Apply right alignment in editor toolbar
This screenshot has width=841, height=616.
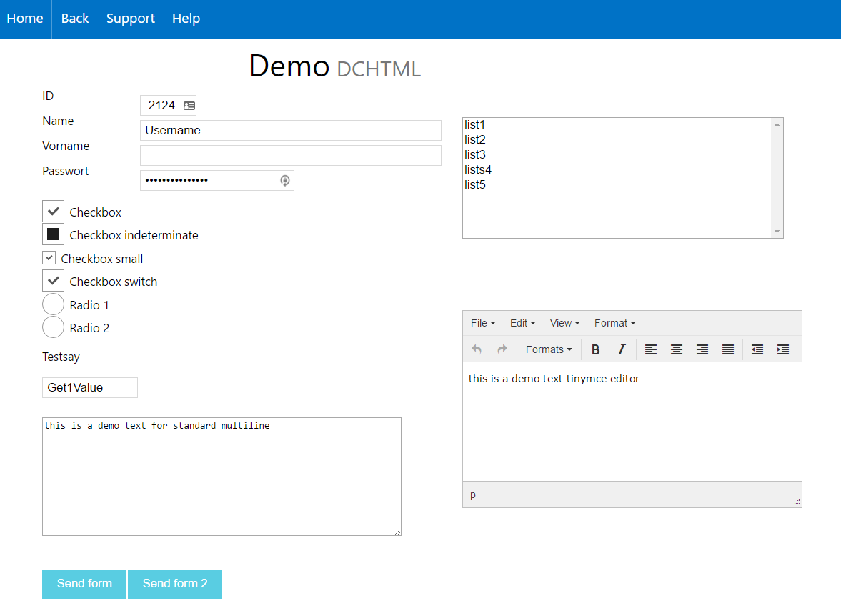pos(702,349)
